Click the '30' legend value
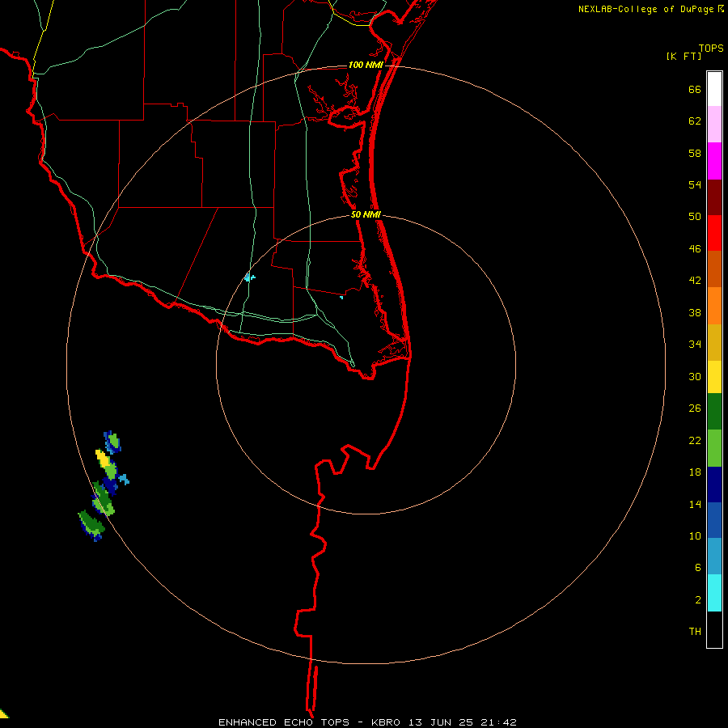This screenshot has width=728, height=728. tap(695, 376)
